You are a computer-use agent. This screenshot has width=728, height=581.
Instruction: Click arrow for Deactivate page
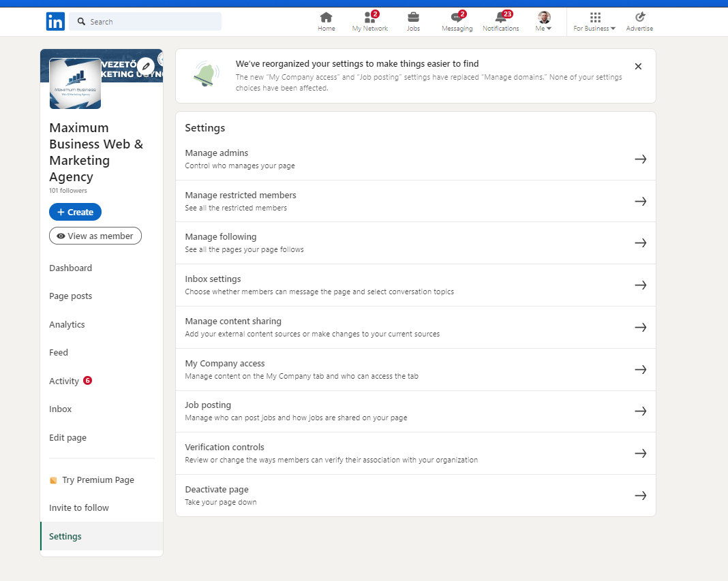(x=641, y=496)
